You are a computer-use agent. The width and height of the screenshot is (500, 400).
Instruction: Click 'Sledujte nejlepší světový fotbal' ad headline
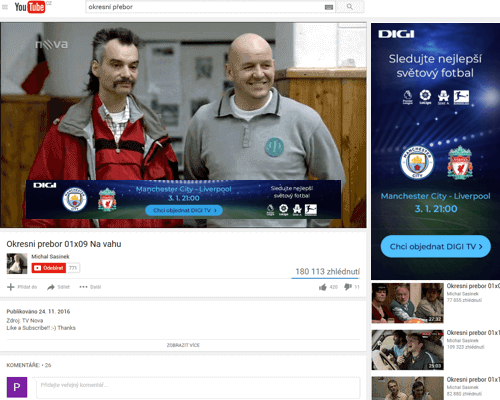[435, 66]
